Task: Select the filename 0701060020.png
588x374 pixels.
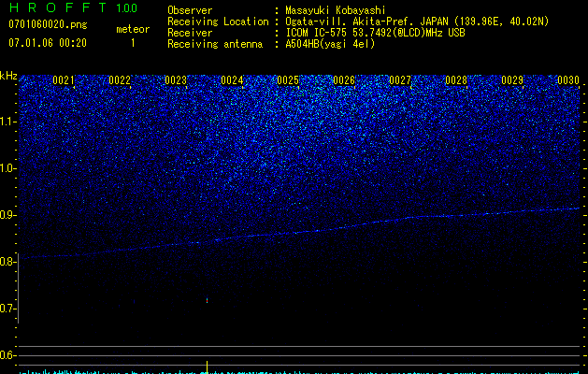Action: coord(48,24)
